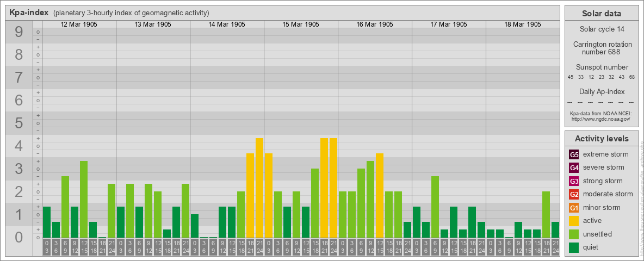Select the 17 Mar 1905 date header

click(449, 24)
